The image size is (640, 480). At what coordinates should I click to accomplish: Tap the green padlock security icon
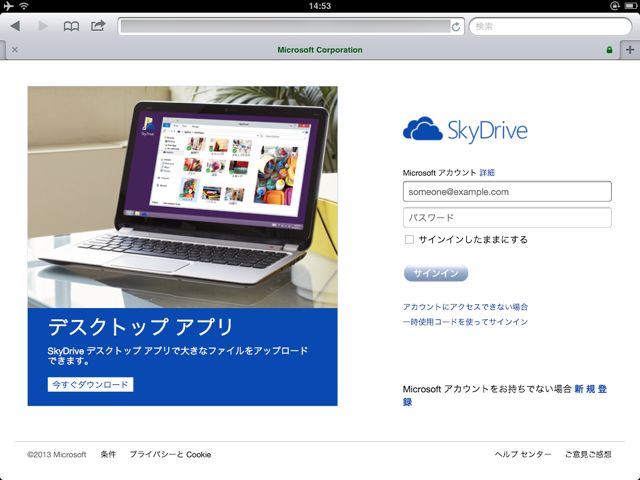coord(609,50)
